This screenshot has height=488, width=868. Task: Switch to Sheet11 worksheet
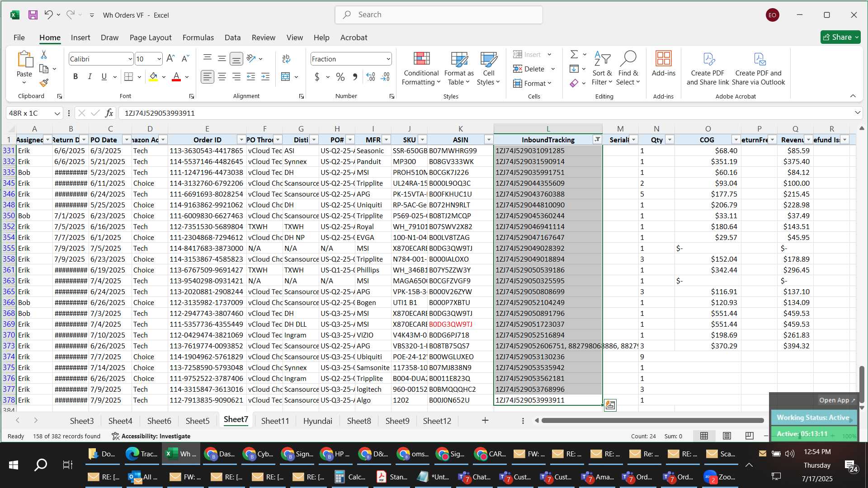pyautogui.click(x=275, y=421)
